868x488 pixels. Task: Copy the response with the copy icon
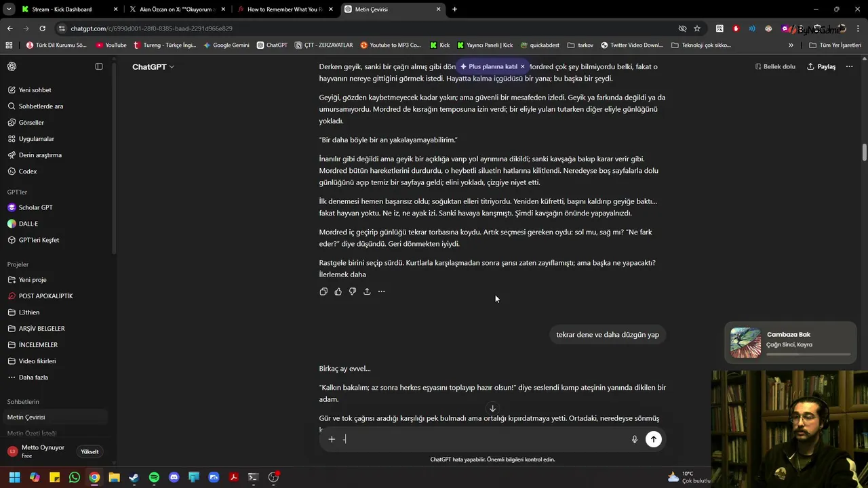(323, 291)
